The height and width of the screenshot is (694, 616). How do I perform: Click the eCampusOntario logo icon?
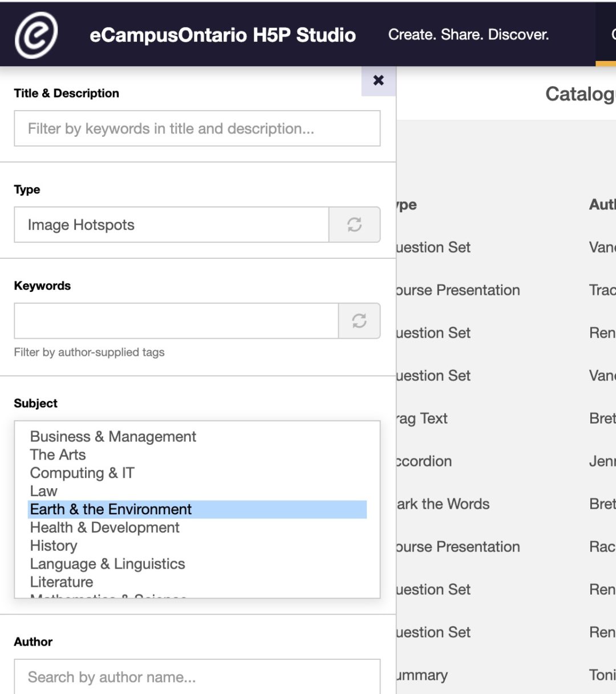point(35,35)
